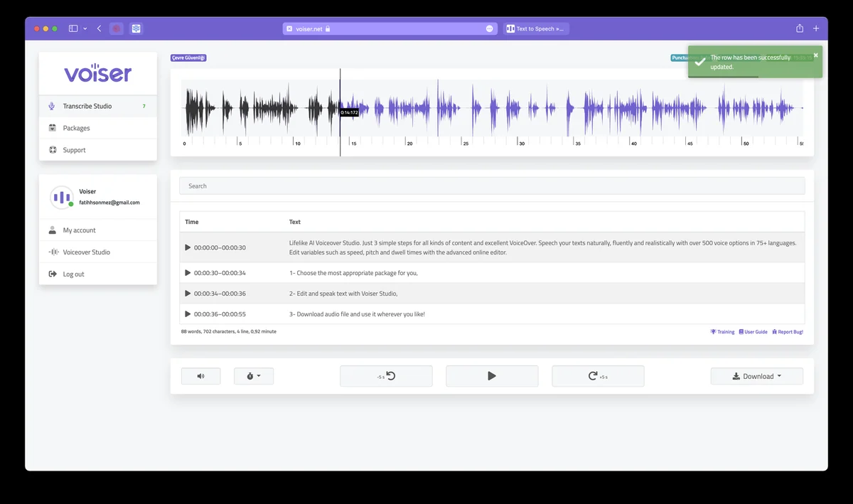The image size is (853, 504).
Task: Click the red pinned tab icon
Action: click(117, 28)
